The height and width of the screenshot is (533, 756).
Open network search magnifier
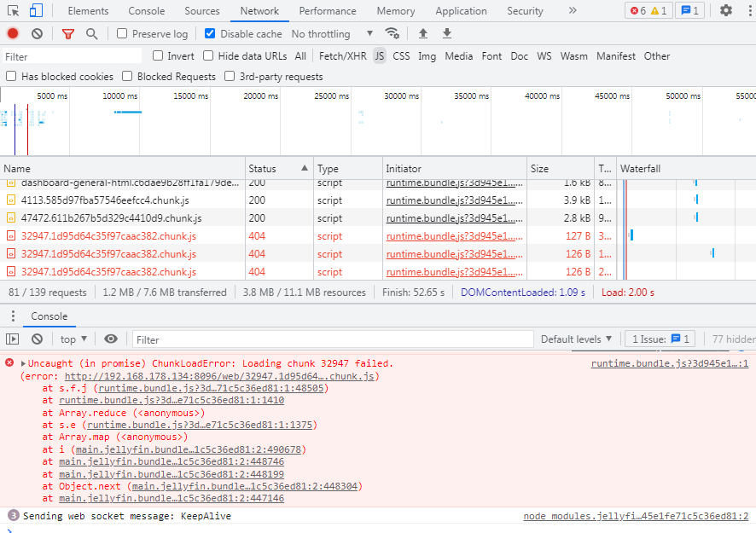(x=91, y=33)
